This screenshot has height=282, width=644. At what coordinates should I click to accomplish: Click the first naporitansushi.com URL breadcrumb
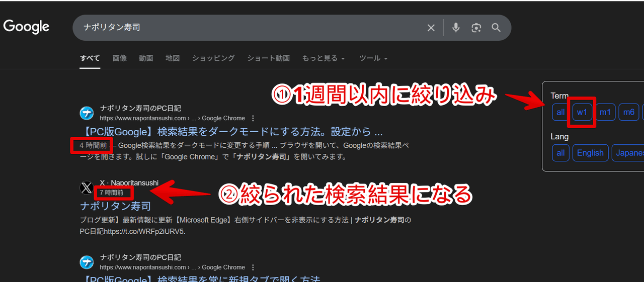click(172, 118)
